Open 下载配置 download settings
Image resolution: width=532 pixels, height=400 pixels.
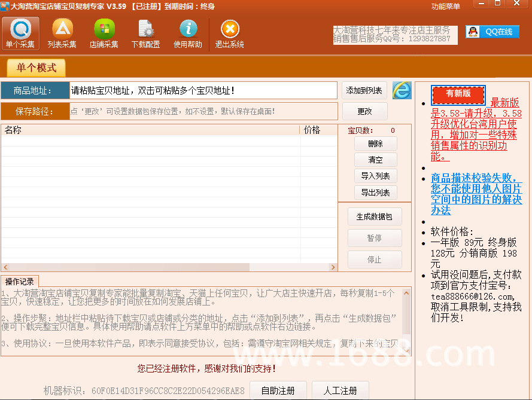click(x=146, y=33)
